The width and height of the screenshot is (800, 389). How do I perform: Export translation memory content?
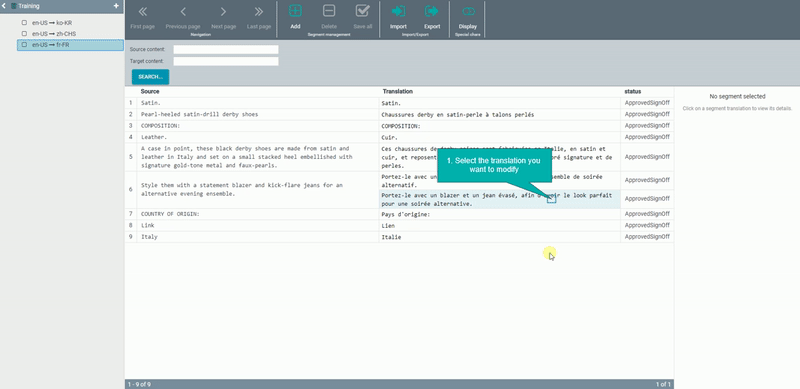pyautogui.click(x=432, y=17)
